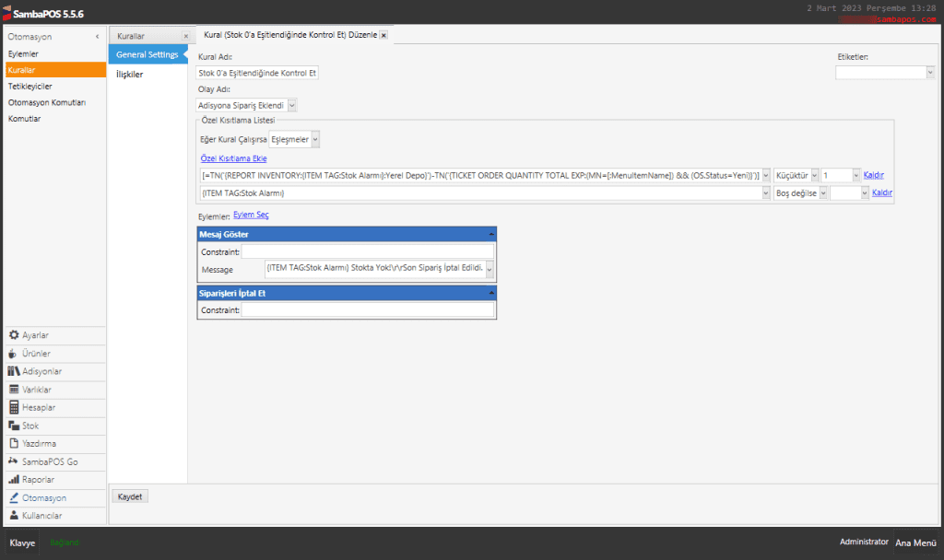This screenshot has height=560, width=944.
Task: Switch to the İlişkiler tab
Action: [129, 74]
